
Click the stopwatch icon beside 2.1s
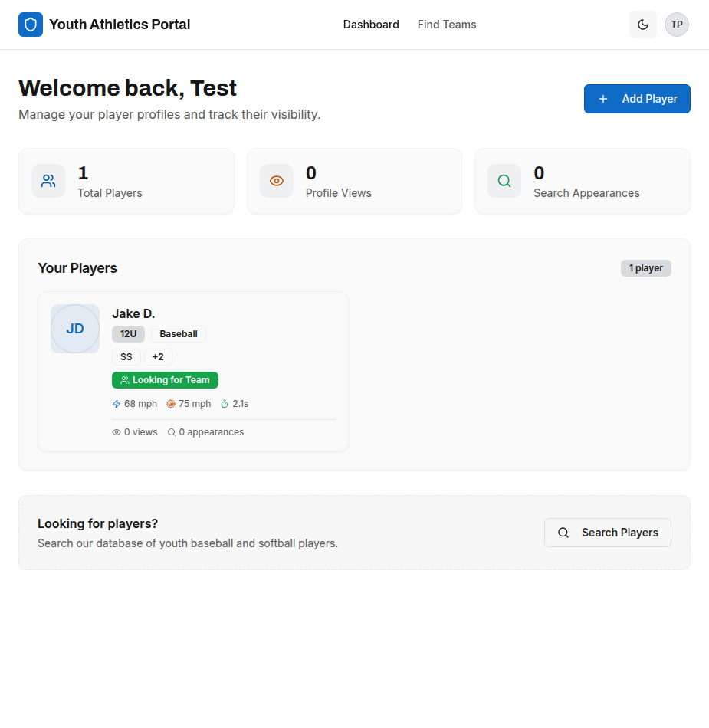point(224,403)
